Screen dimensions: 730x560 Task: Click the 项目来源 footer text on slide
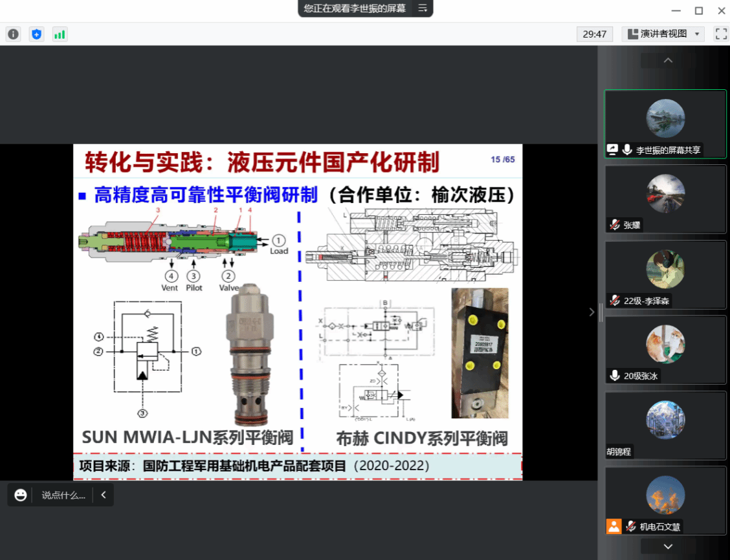(254, 466)
